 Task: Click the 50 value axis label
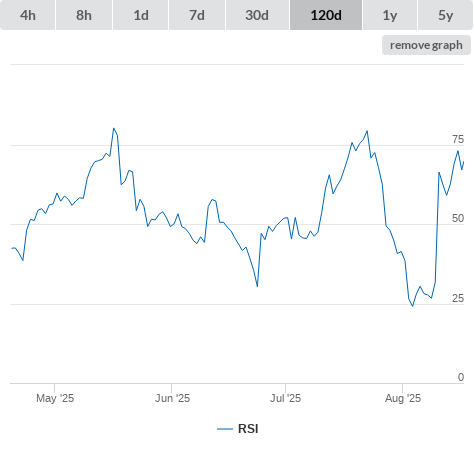[x=458, y=218]
